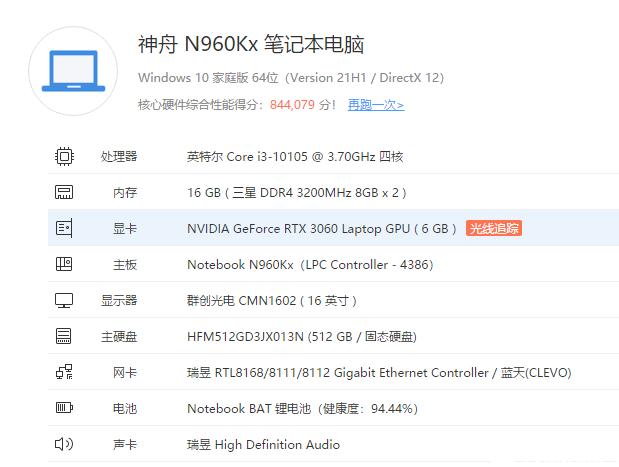Click the 电池 label
The width and height of the screenshot is (619, 467).
point(125,409)
